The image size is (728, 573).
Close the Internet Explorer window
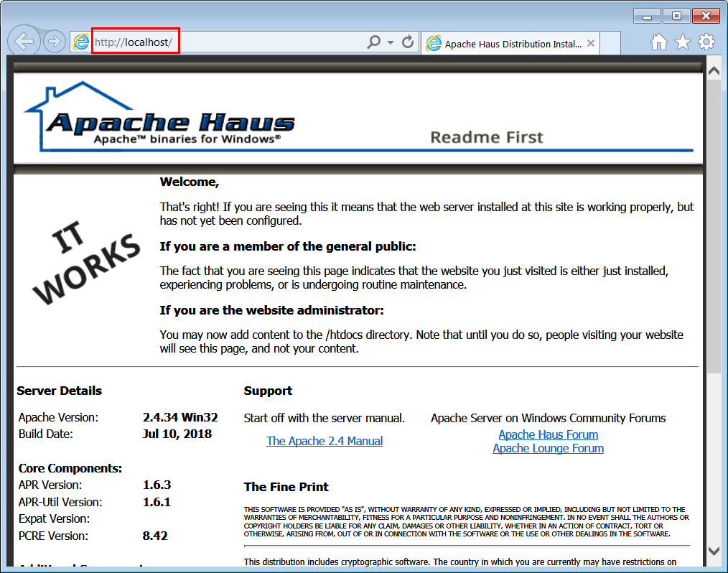coord(706,17)
